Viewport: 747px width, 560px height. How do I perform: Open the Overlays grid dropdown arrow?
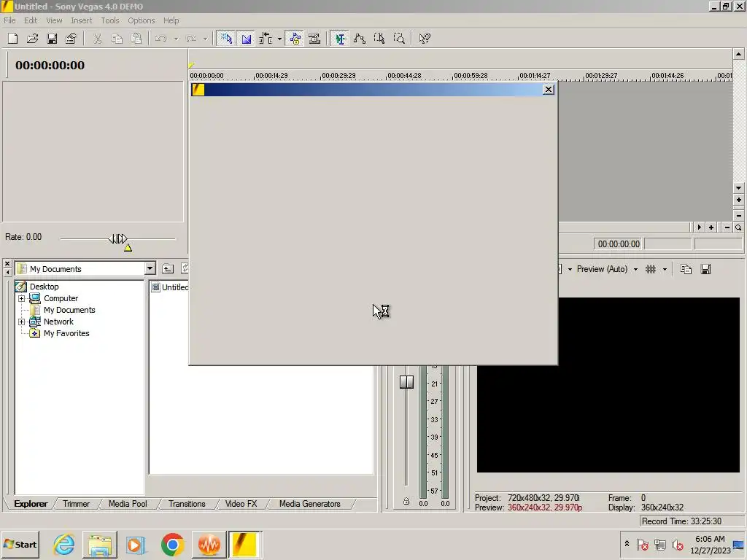665,270
